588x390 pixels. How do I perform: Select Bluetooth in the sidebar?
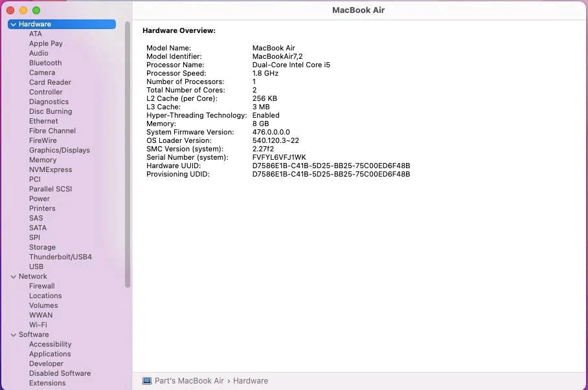[x=45, y=63]
